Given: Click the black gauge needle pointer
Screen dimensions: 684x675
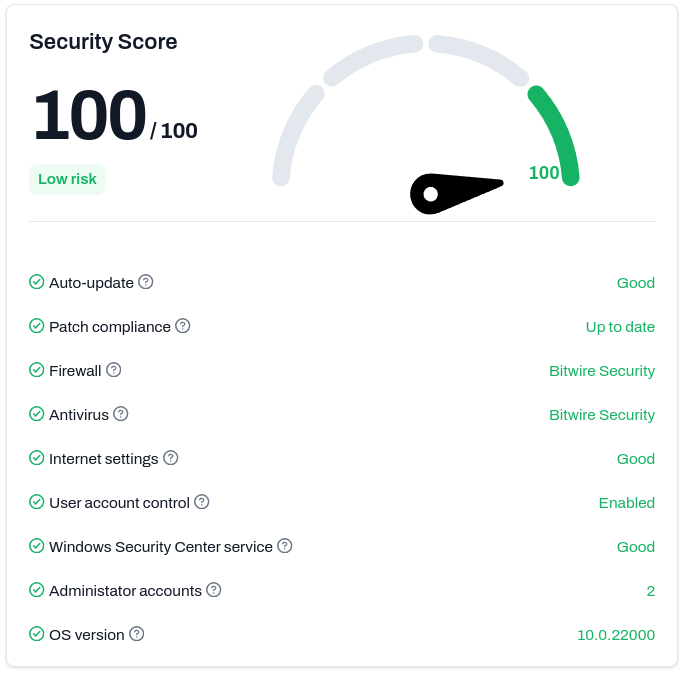Looking at the screenshot, I should (x=452, y=192).
